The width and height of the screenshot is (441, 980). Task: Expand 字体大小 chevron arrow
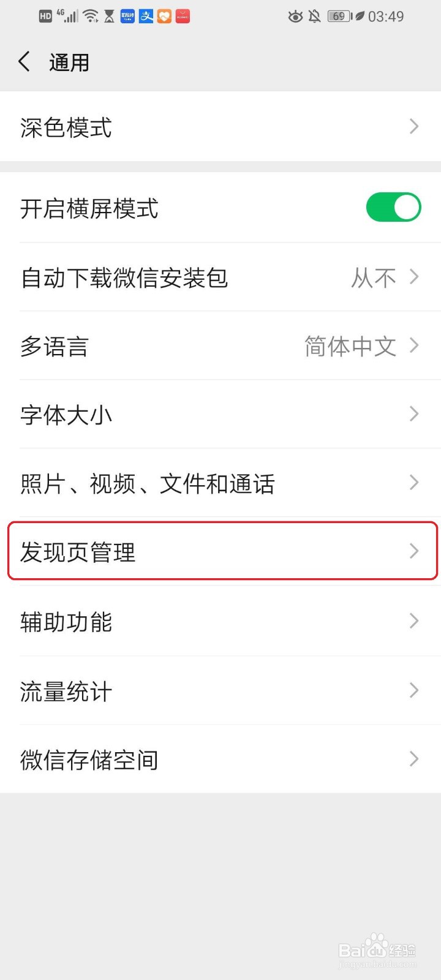(x=414, y=415)
